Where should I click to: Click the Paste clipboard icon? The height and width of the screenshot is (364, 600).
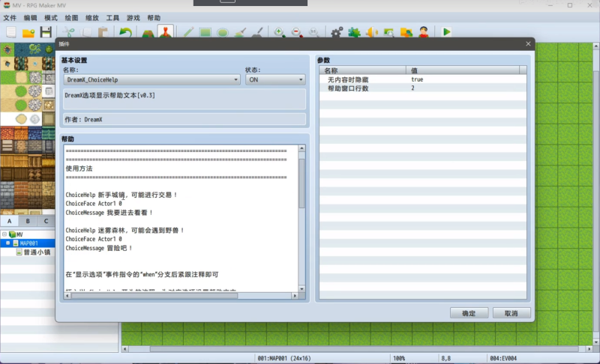click(103, 32)
